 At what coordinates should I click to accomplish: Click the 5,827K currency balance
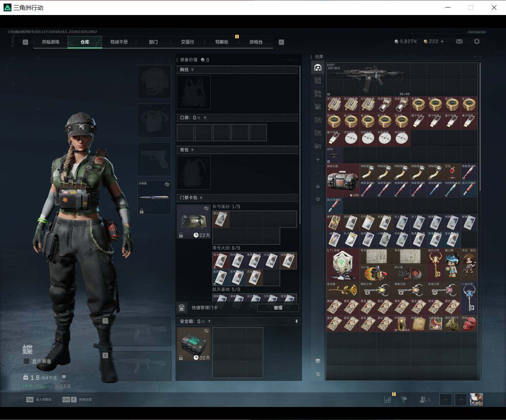coord(406,41)
